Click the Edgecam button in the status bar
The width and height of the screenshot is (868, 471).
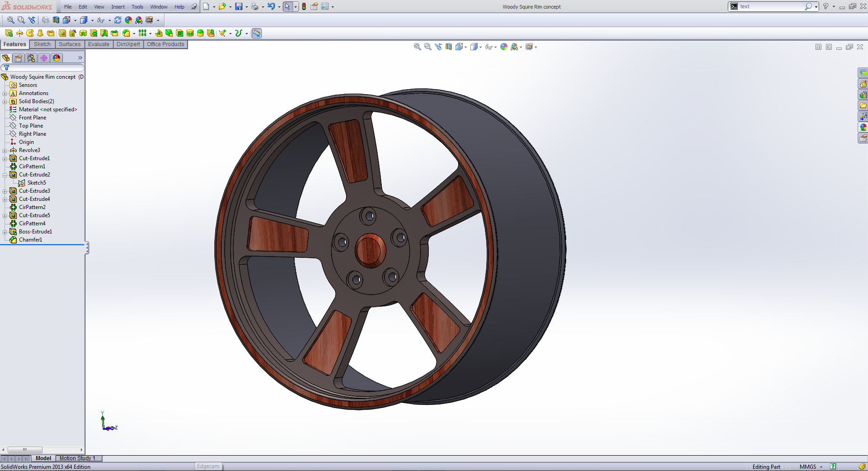208,466
